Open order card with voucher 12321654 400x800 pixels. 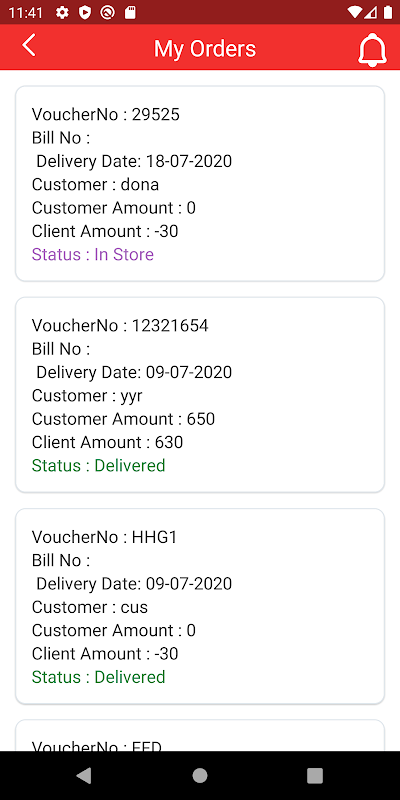point(200,395)
